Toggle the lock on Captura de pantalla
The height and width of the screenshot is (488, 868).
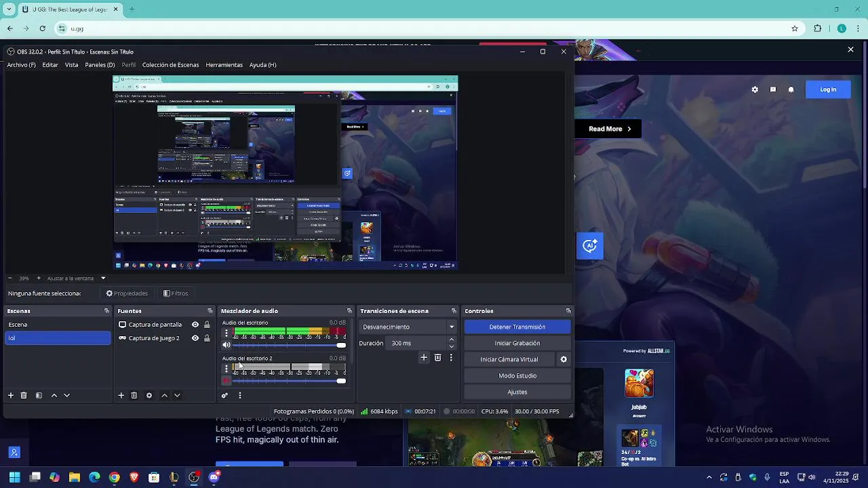pyautogui.click(x=207, y=325)
